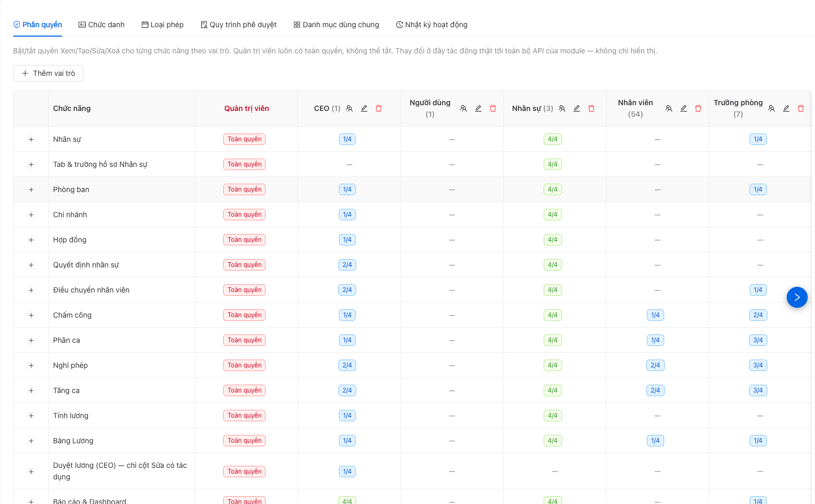Expand the Nghỉ phép row
Image resolution: width=815 pixels, height=504 pixels.
31,365
